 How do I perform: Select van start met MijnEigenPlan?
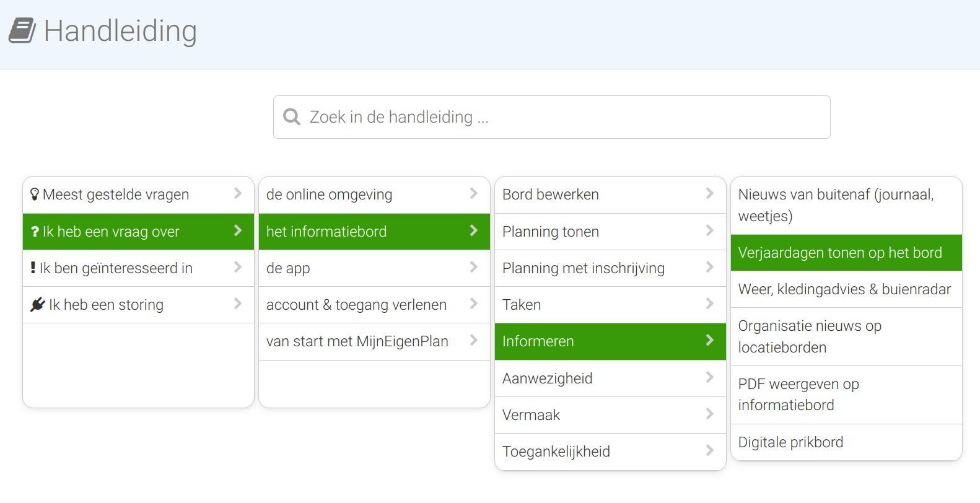374,341
